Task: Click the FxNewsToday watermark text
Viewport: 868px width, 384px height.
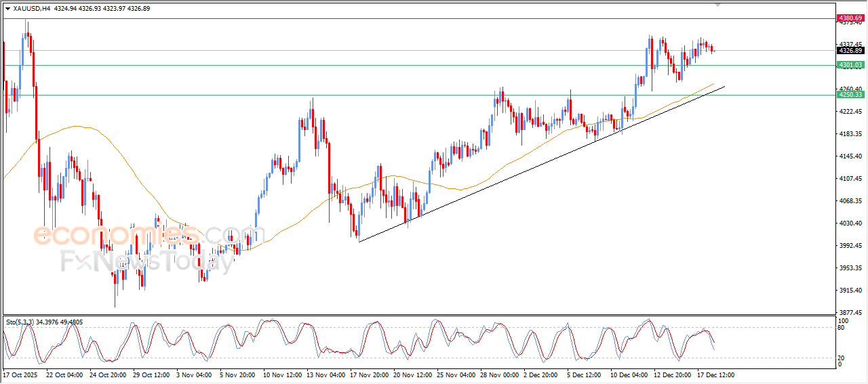Action: pyautogui.click(x=146, y=261)
